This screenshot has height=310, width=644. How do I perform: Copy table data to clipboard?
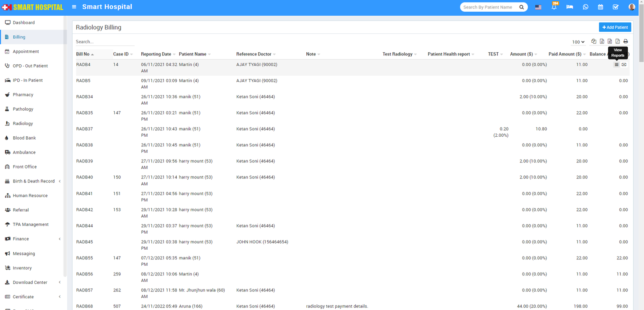(x=594, y=41)
